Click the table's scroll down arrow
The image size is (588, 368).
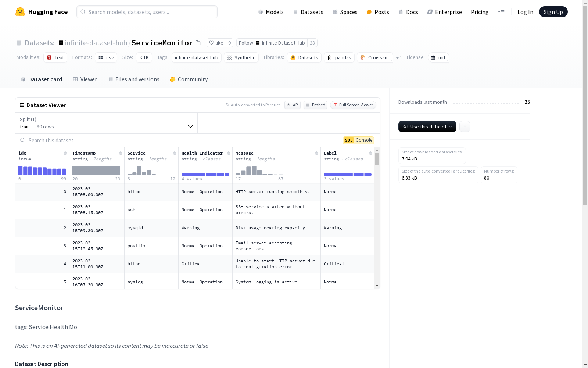point(377,286)
